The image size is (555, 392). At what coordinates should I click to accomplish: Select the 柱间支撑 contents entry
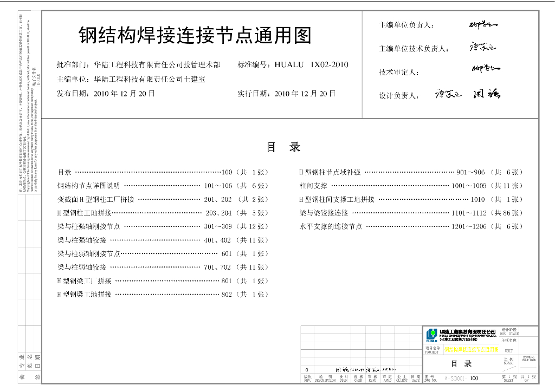[x=313, y=186]
